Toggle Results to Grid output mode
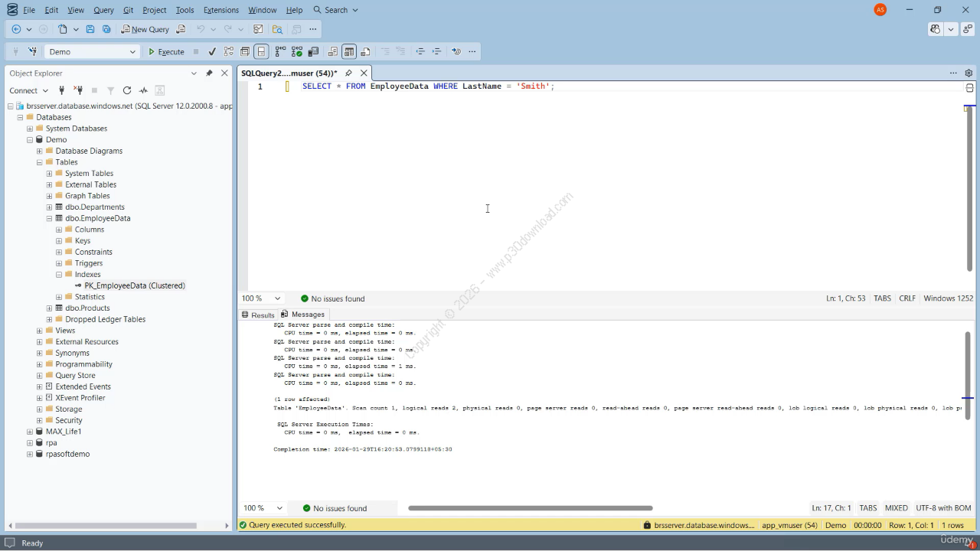The image size is (980, 551). point(349,52)
